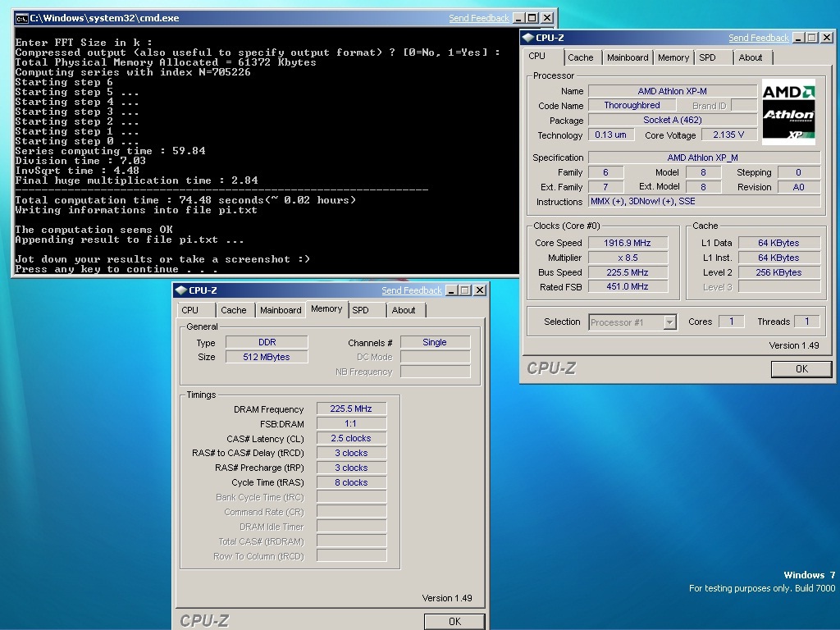Screen dimensions: 840x630
Task: Click the Instructions field MMX, 3DNow!, SSE
Action: click(x=704, y=202)
